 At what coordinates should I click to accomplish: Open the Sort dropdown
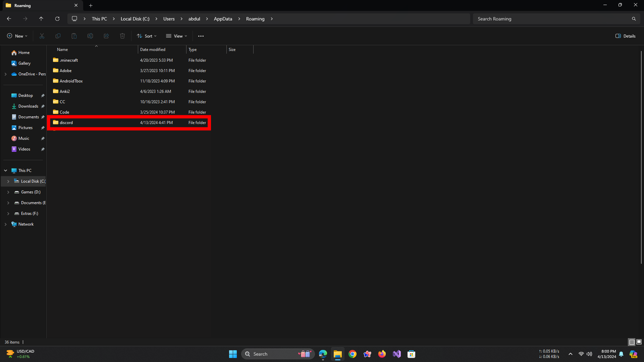click(x=147, y=36)
